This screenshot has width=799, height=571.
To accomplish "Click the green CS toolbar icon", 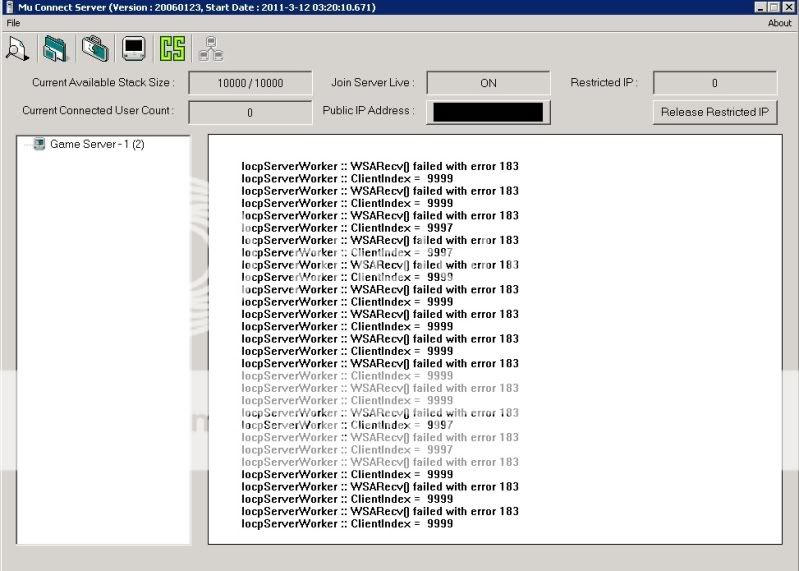I will click(x=172, y=48).
